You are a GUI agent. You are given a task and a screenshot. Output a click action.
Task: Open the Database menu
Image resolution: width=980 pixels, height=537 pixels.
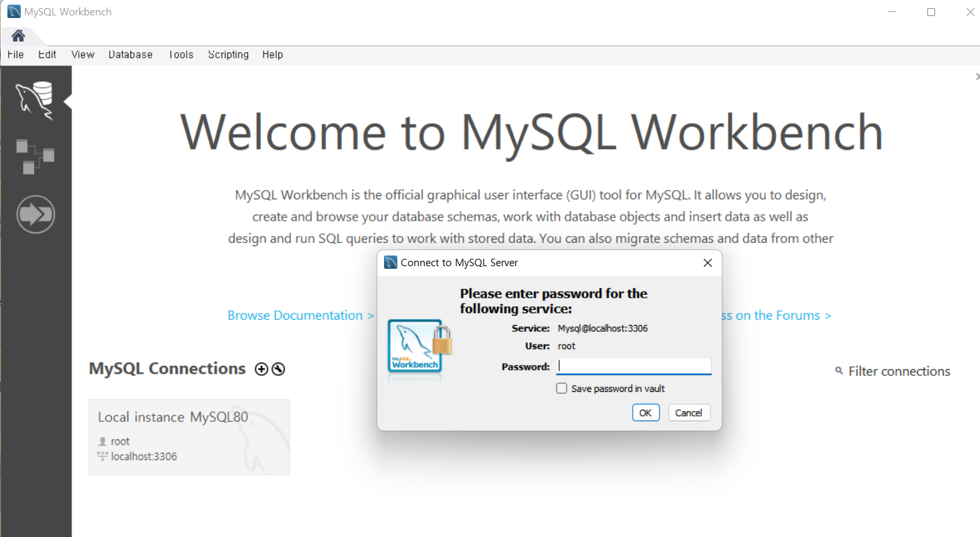130,55
